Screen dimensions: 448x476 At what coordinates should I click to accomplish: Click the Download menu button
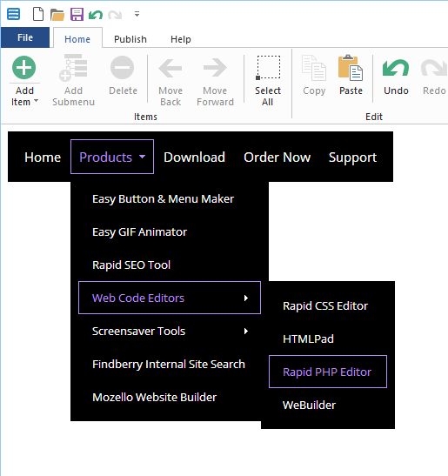click(194, 157)
